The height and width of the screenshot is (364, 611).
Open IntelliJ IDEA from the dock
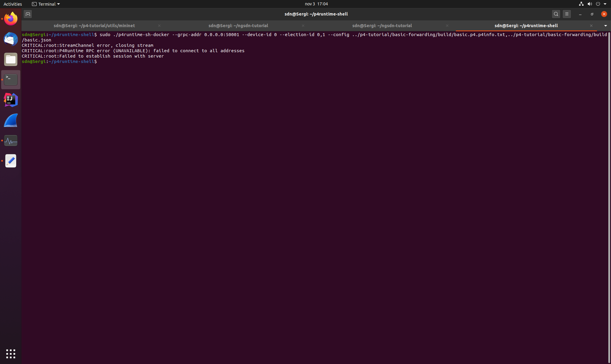point(10,100)
